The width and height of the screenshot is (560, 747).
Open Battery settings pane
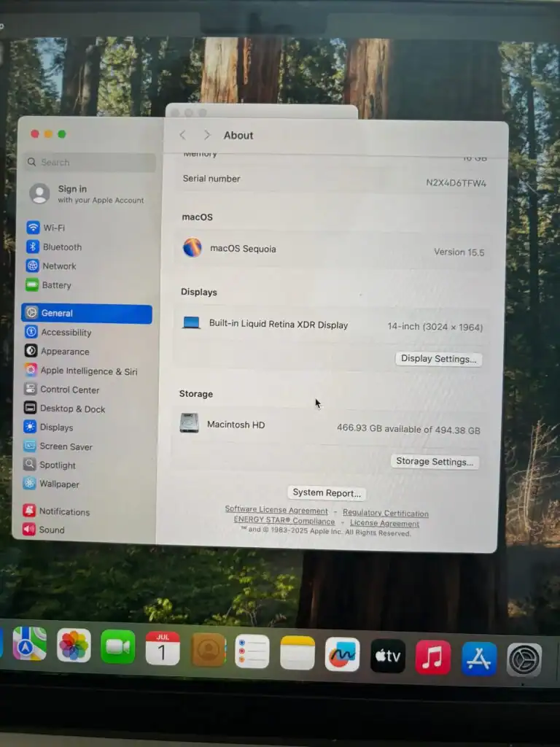click(56, 285)
